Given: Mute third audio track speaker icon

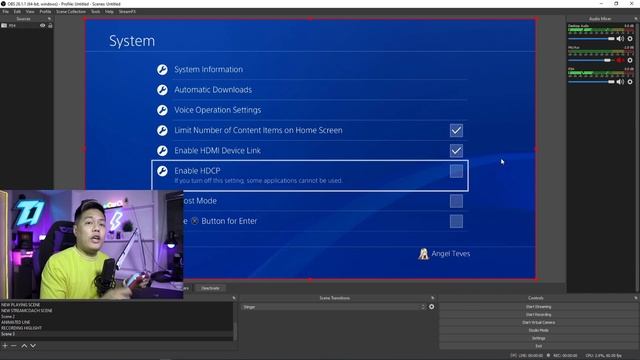Looking at the screenshot, I should (x=620, y=82).
